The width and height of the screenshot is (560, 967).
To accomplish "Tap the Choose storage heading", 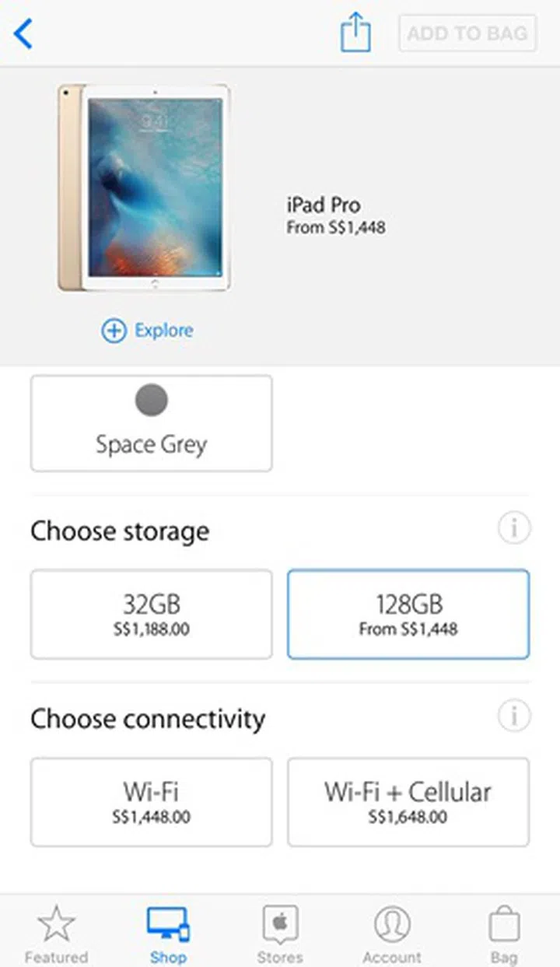I will 120,532.
